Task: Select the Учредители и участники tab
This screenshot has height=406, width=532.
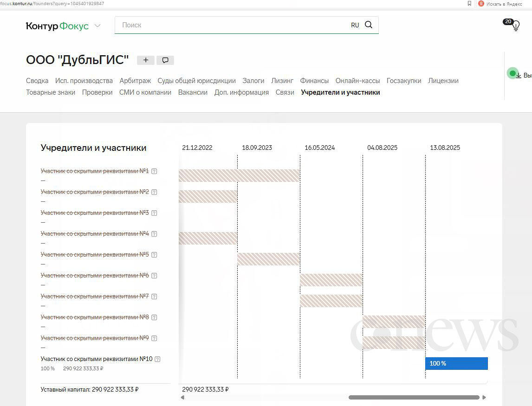Action: pos(340,92)
